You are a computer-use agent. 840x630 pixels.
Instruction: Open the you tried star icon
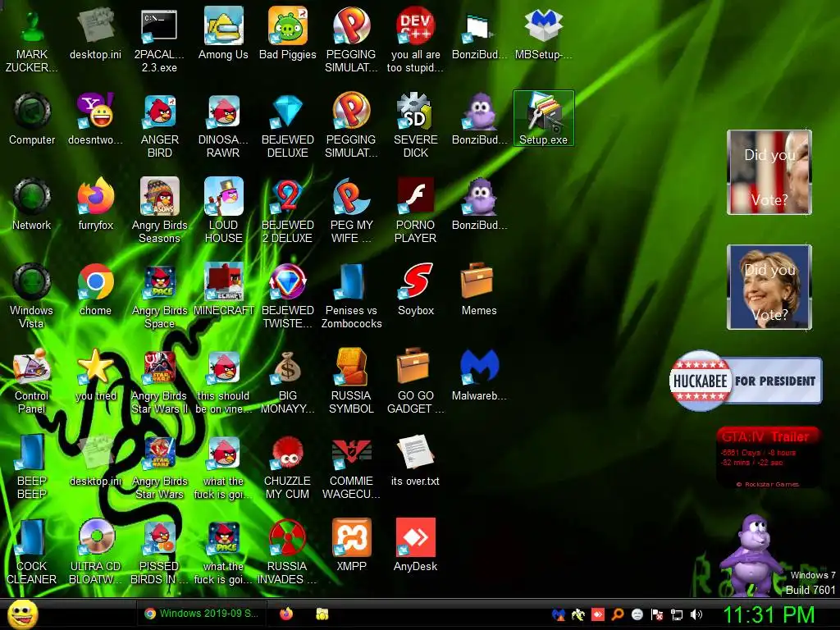tap(95, 374)
